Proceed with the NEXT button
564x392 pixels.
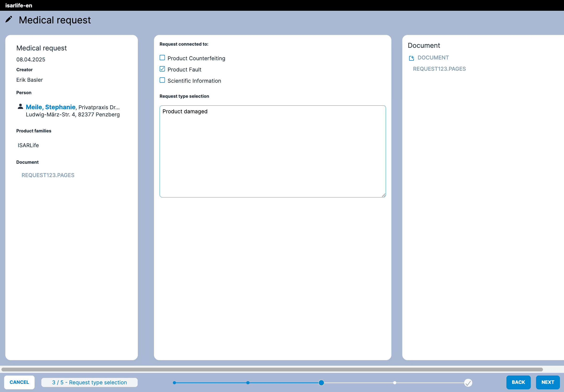[548, 382]
